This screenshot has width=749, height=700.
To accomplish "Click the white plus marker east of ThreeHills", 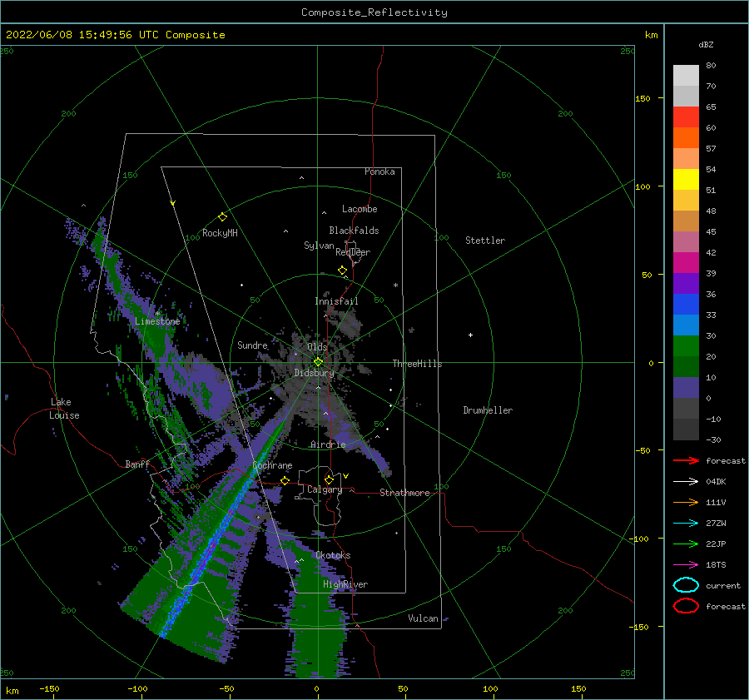I will 470,335.
